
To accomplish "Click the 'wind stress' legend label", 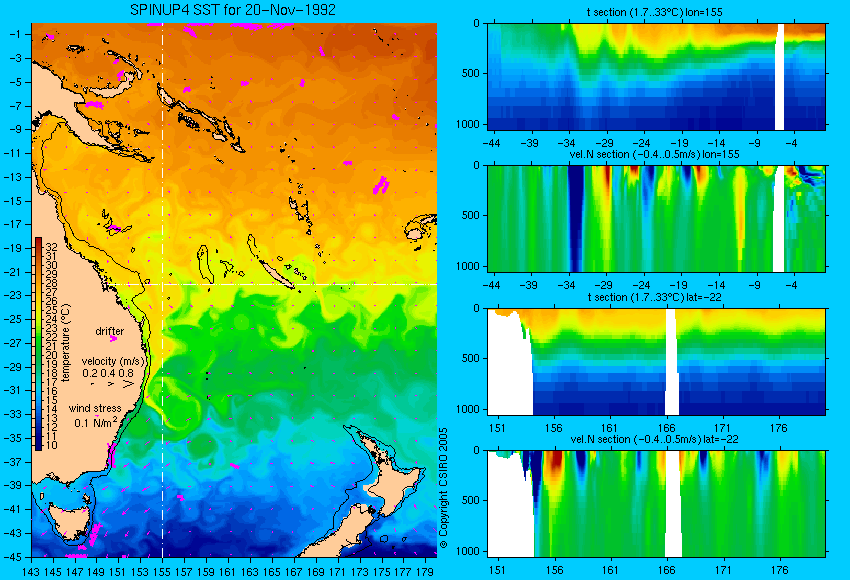I will click(95, 408).
